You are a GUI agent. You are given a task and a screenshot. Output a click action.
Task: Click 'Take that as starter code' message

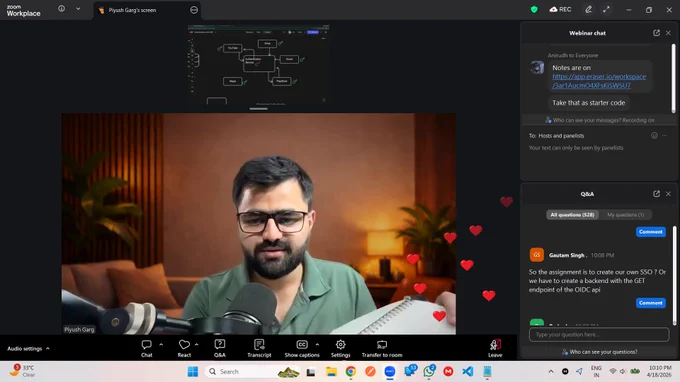[588, 103]
